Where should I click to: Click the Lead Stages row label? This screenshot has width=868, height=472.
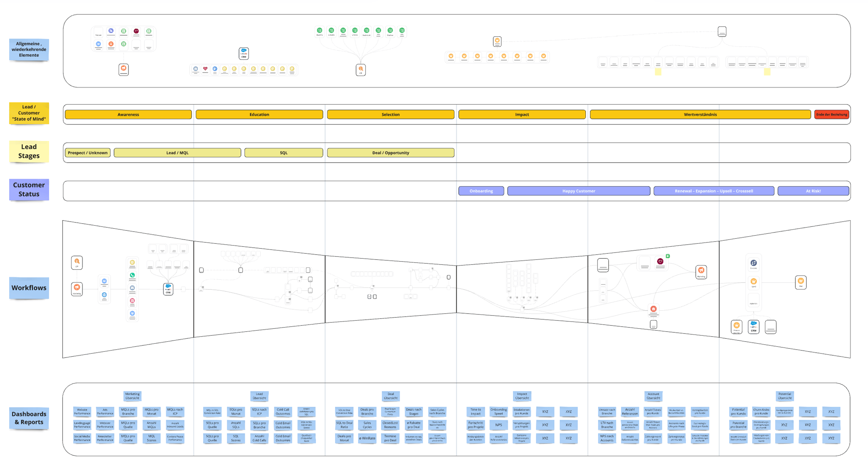(29, 151)
